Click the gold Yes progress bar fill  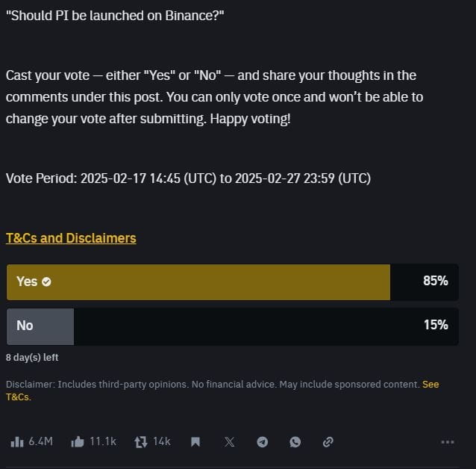coord(224,282)
